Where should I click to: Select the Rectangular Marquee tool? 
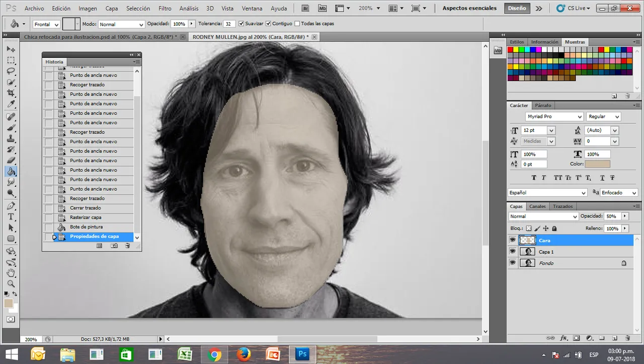pos(11,60)
